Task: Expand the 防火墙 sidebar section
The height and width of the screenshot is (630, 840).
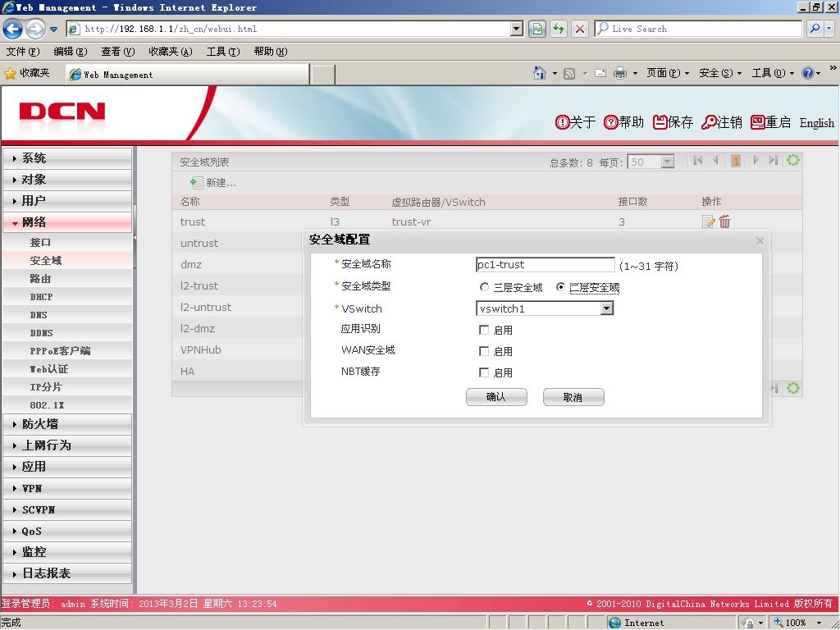Action: click(67, 424)
